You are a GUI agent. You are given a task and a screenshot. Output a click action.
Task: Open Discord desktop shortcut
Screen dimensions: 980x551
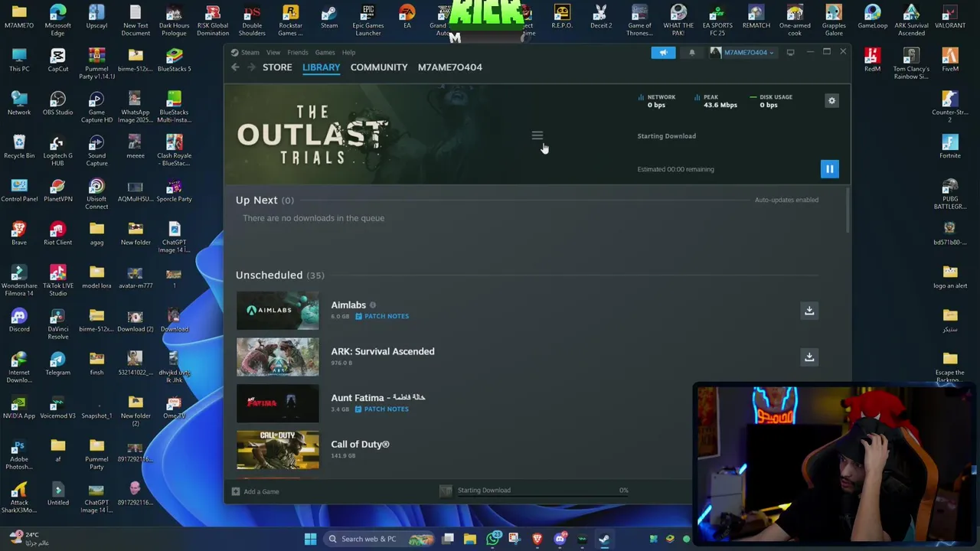[x=19, y=320]
